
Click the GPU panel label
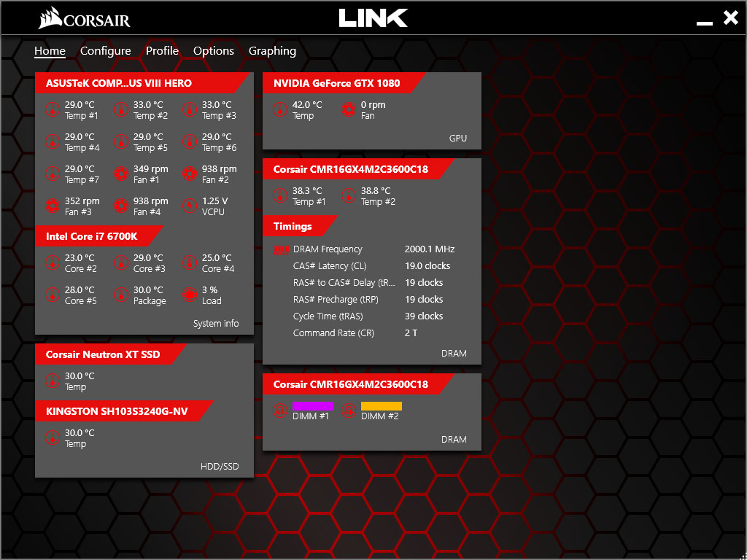pos(458,139)
